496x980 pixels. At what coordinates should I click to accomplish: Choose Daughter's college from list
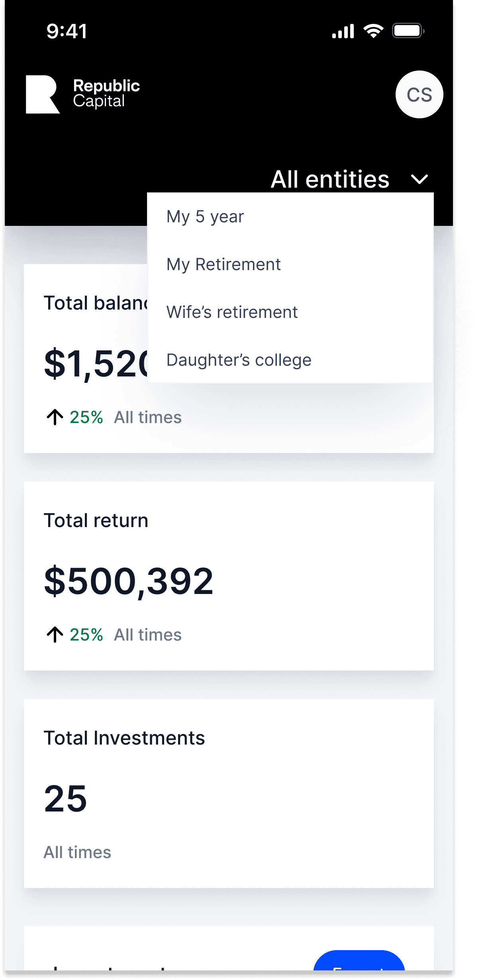(x=239, y=360)
